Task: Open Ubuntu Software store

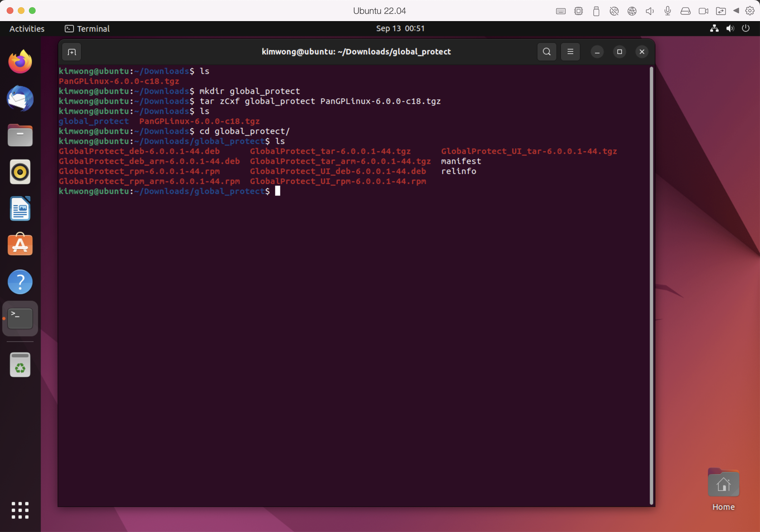Action: coord(20,245)
